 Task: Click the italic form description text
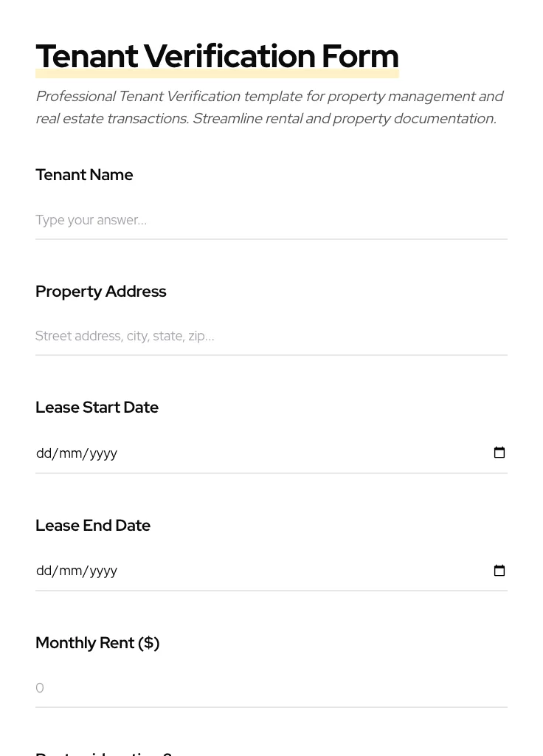click(269, 107)
